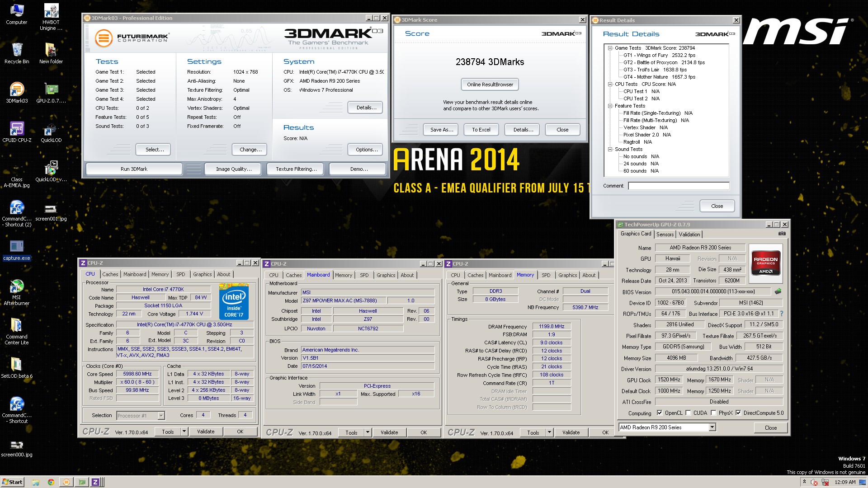Select the New folder desktop icon
This screenshot has width=868, height=488.
coord(51,53)
